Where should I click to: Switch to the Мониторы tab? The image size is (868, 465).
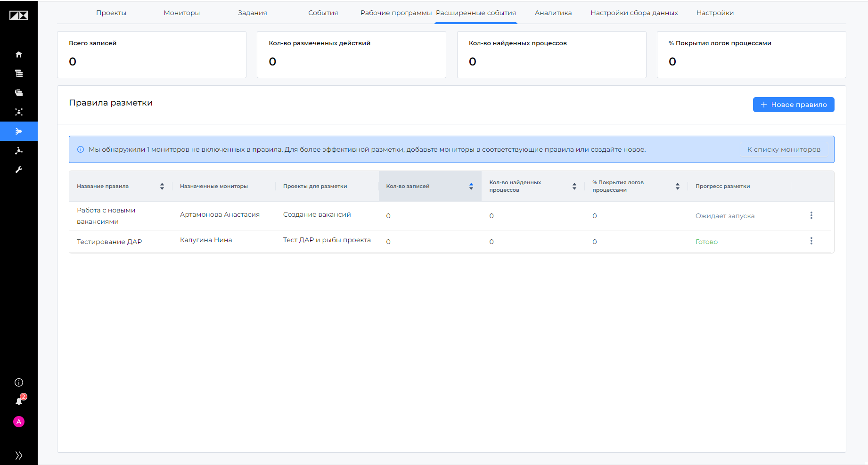[x=182, y=13]
